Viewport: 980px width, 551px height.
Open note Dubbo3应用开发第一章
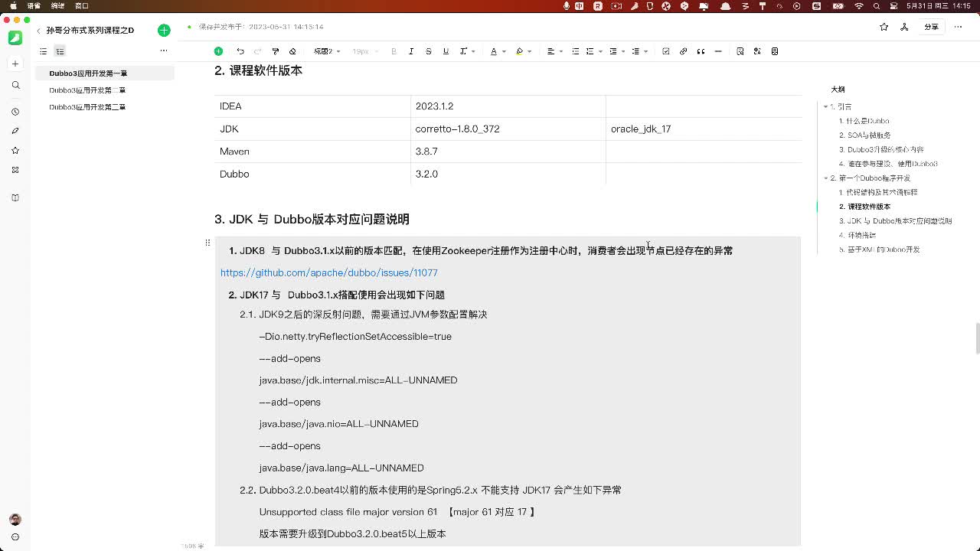[105, 73]
